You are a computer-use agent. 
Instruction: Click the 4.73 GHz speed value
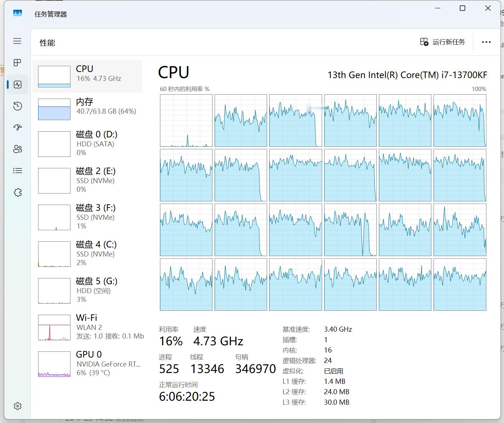coord(218,341)
